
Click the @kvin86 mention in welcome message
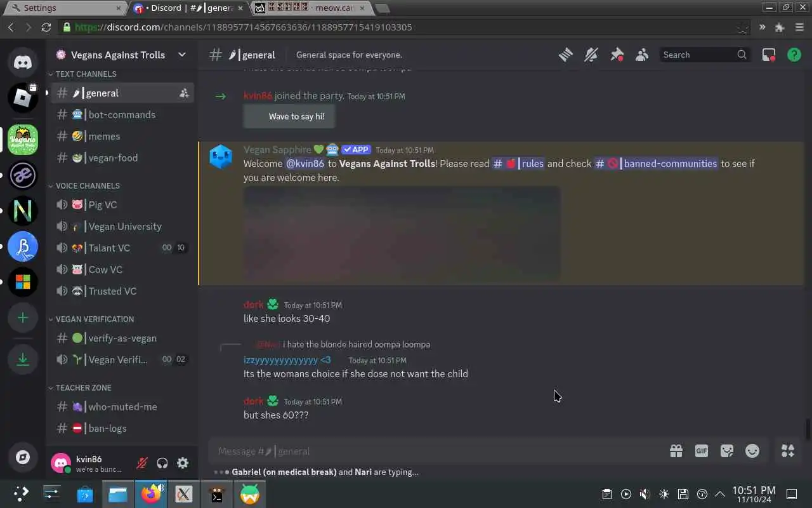304,164
